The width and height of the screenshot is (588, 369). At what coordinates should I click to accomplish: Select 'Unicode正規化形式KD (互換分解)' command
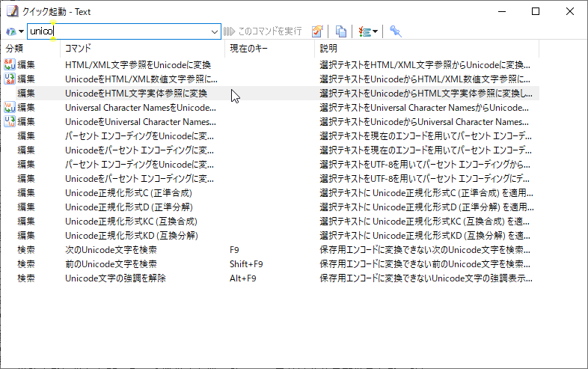132,236
